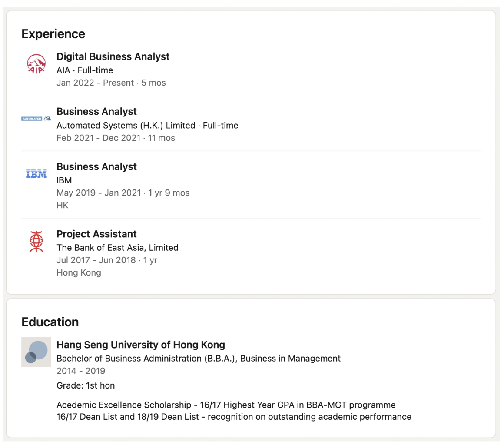The width and height of the screenshot is (504, 445).
Task: Select "Jan 2022 - Present · 5 mos"
Action: click(x=111, y=83)
